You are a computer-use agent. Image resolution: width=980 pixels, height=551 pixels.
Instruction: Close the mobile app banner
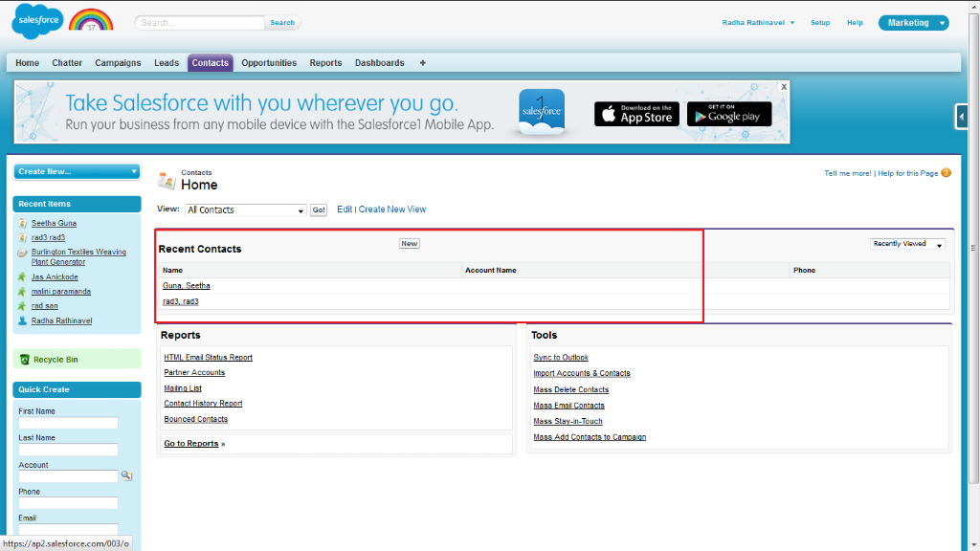pos(783,87)
